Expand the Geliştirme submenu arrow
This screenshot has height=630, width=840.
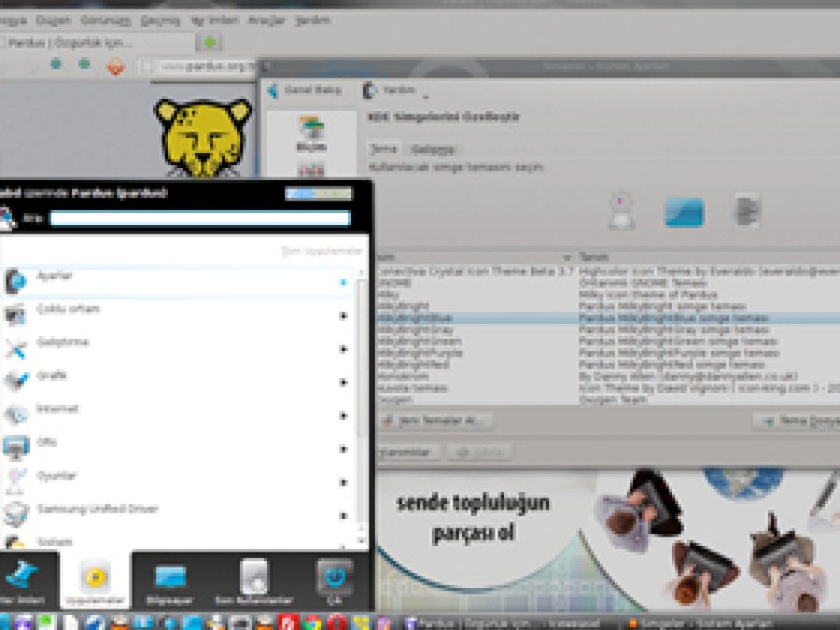click(x=343, y=349)
